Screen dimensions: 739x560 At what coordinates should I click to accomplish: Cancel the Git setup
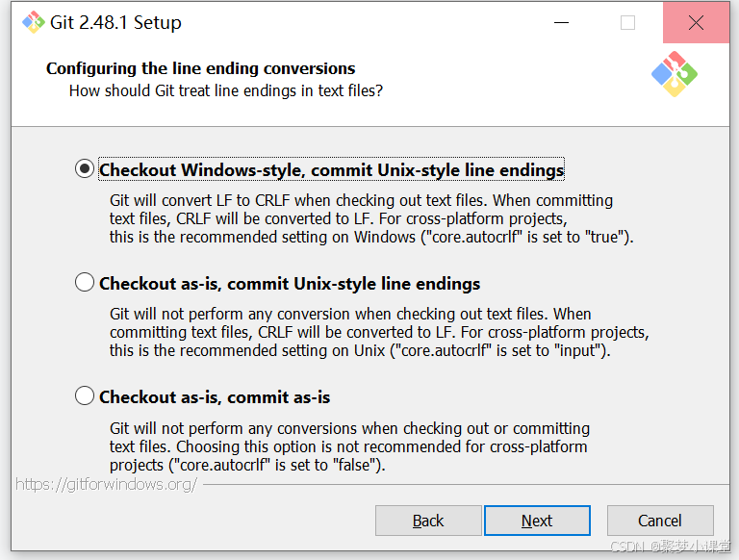(660, 521)
